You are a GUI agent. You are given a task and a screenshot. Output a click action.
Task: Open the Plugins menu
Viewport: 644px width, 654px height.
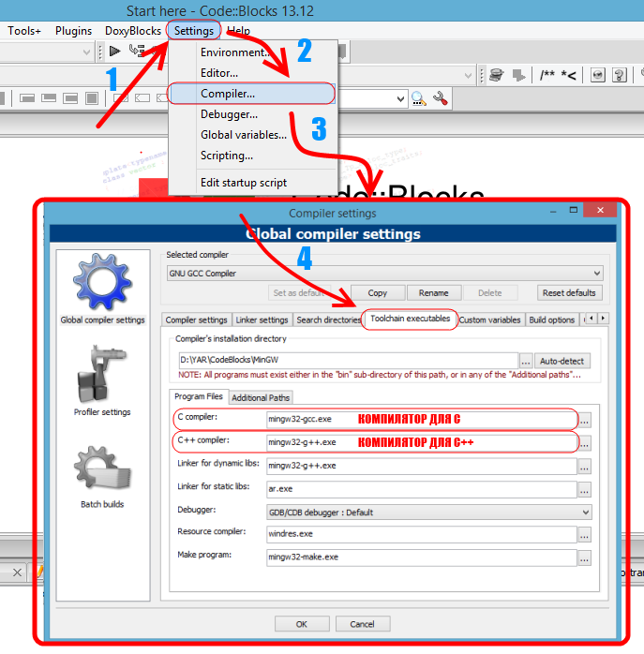click(73, 30)
